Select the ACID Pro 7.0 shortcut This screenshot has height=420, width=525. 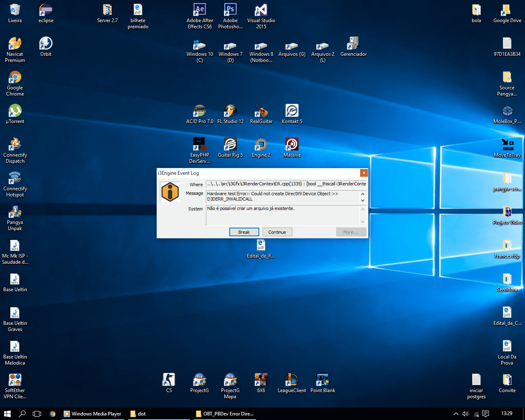tap(200, 114)
